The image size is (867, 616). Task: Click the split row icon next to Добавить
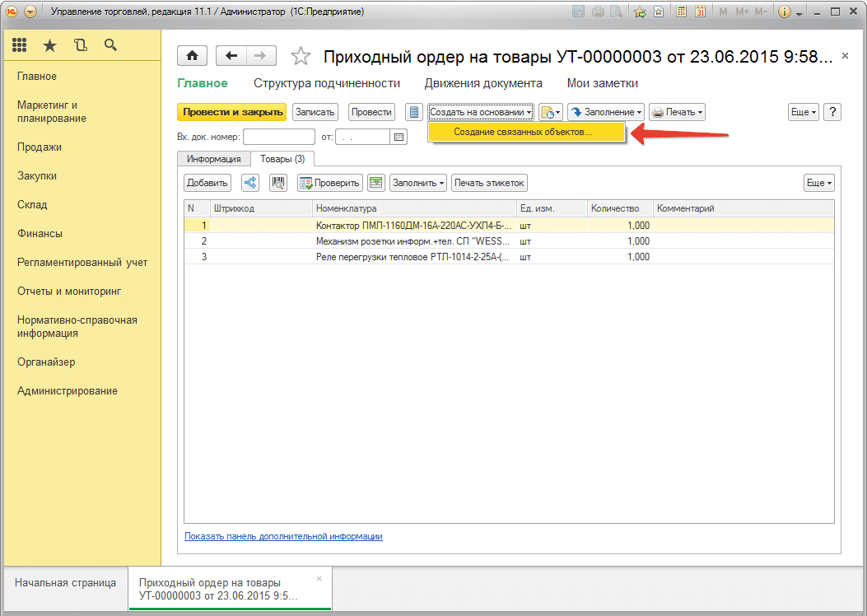250,183
